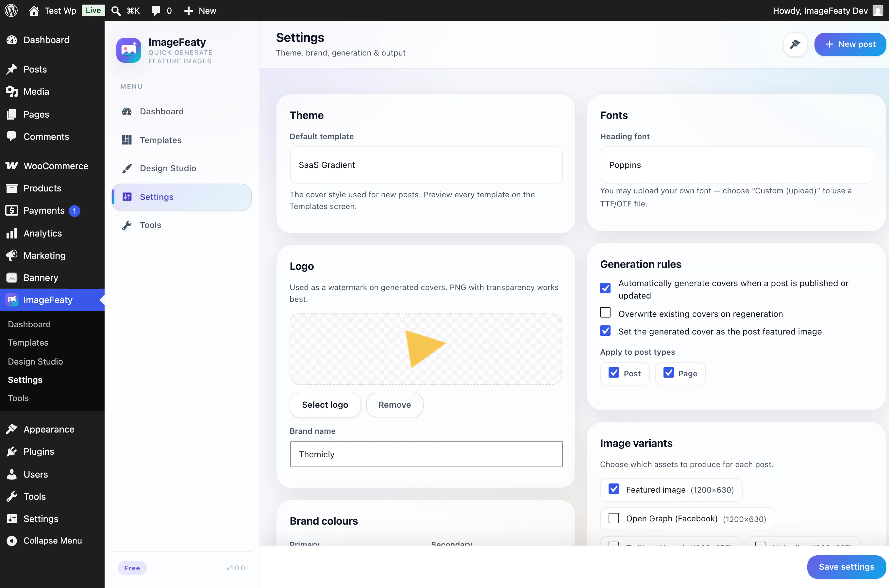Viewport: 889px width, 588px height.
Task: Enable Open Graph (Facebook) variant checkbox
Action: pyautogui.click(x=614, y=518)
